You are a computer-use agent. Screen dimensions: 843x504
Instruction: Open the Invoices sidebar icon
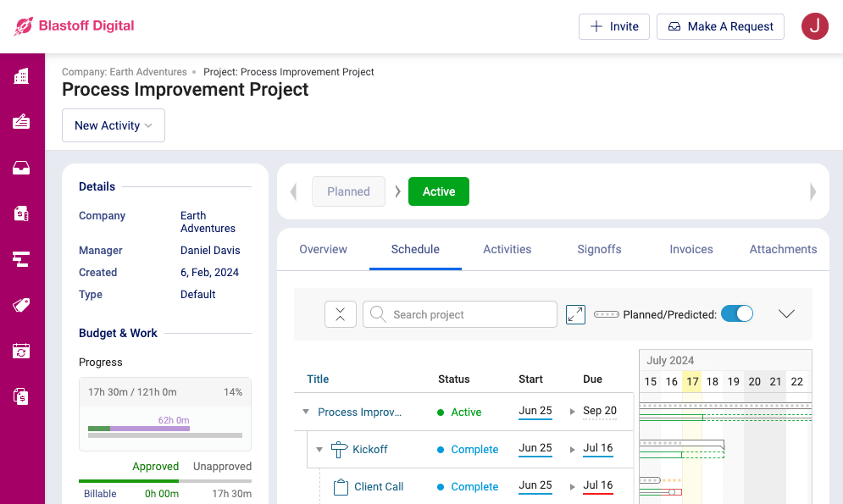click(x=23, y=213)
